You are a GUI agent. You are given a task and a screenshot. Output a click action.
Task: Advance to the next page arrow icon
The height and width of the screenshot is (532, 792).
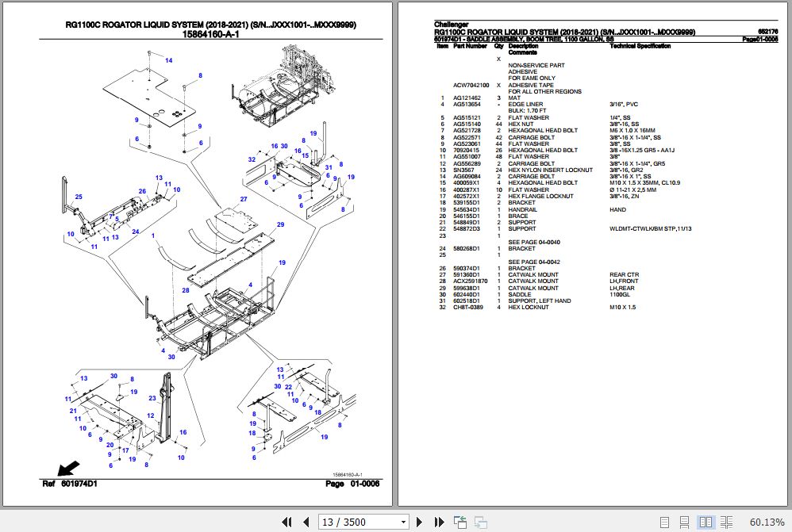[419, 522]
